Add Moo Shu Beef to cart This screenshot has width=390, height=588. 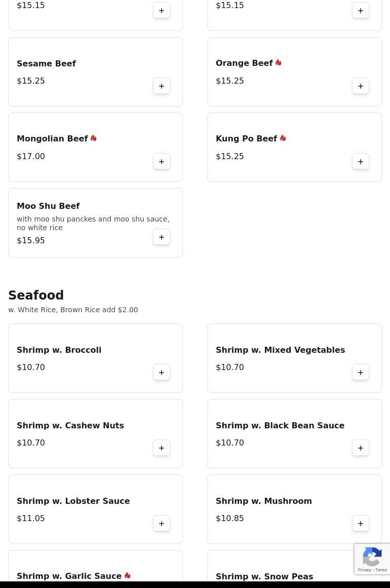tap(162, 237)
